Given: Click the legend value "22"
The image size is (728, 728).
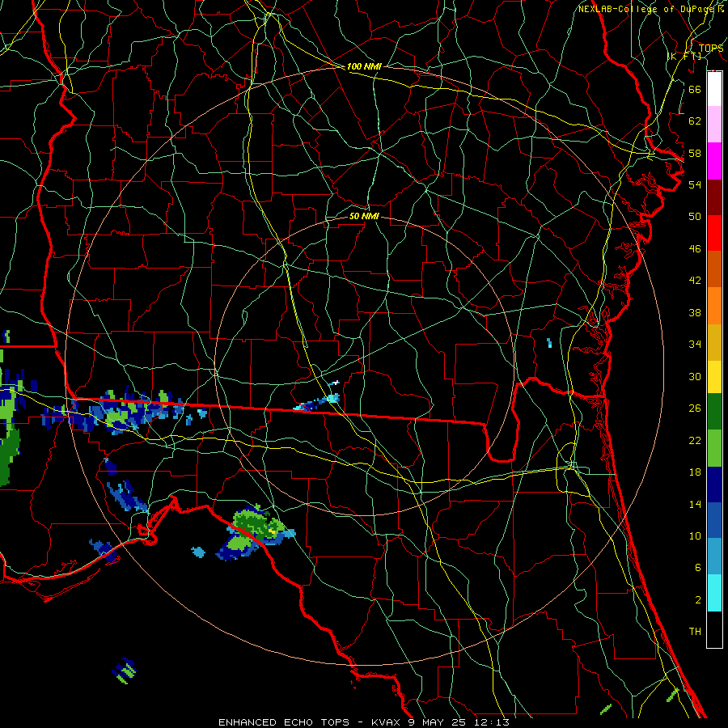Looking at the screenshot, I should click(x=695, y=440).
